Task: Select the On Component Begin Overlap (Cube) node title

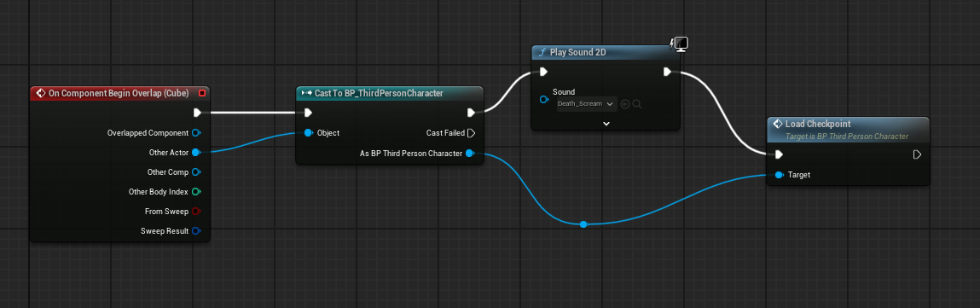Action: pyautogui.click(x=119, y=93)
